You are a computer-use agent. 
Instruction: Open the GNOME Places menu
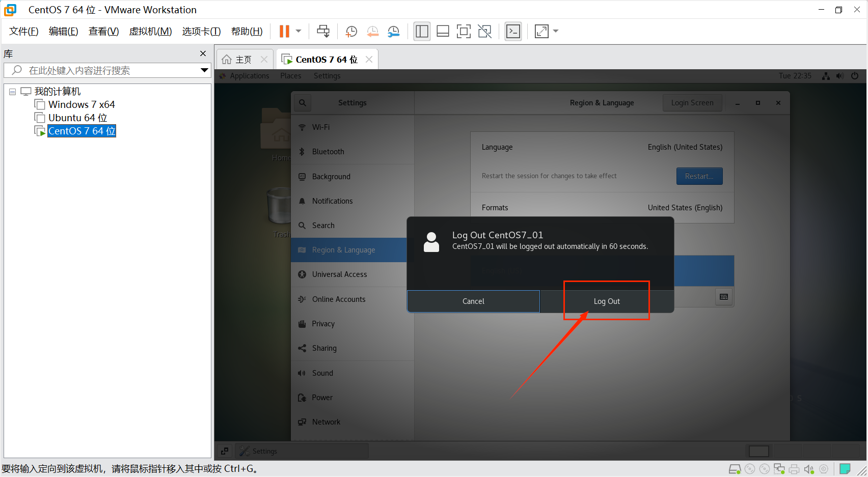(x=291, y=76)
